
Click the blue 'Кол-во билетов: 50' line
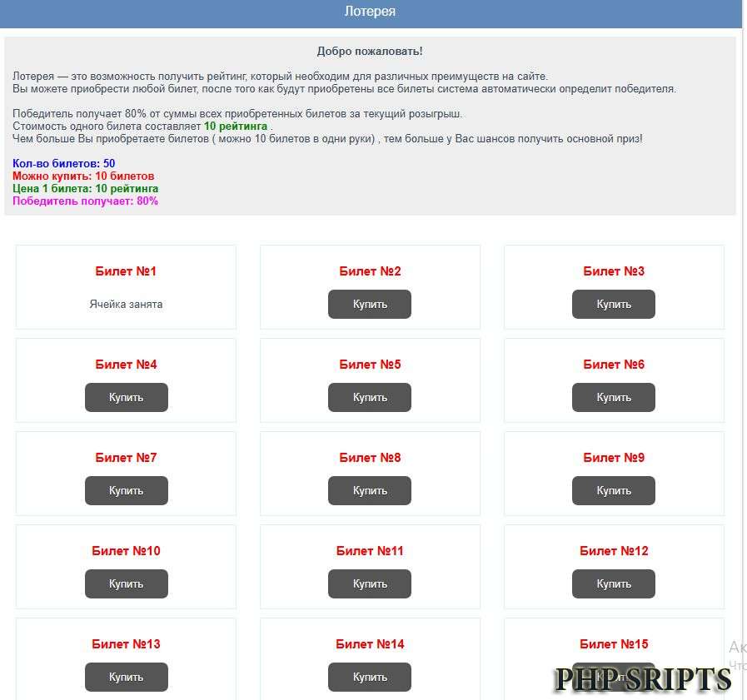64,163
